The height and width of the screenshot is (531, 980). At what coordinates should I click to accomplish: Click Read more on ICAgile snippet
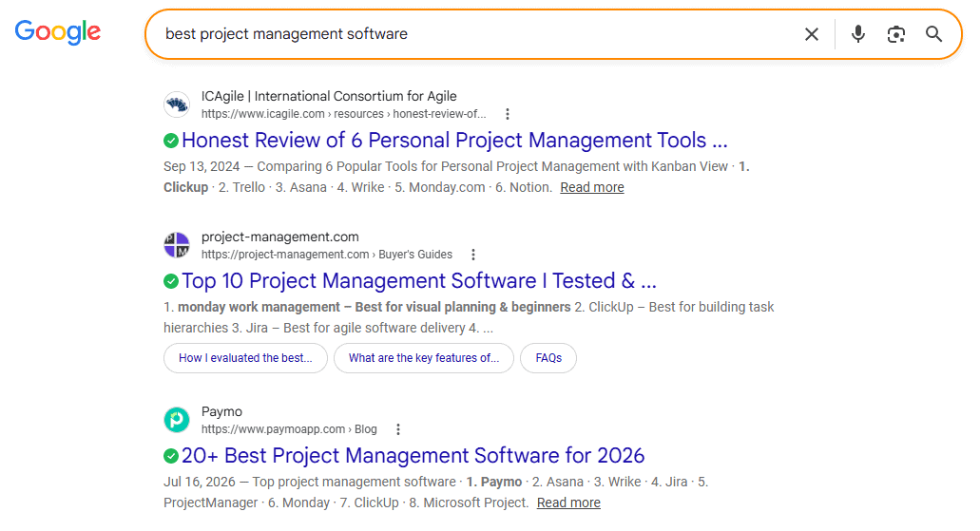(x=592, y=187)
